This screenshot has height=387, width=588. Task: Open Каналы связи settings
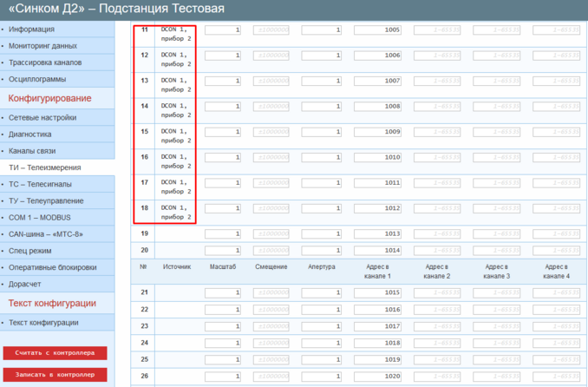pos(33,151)
